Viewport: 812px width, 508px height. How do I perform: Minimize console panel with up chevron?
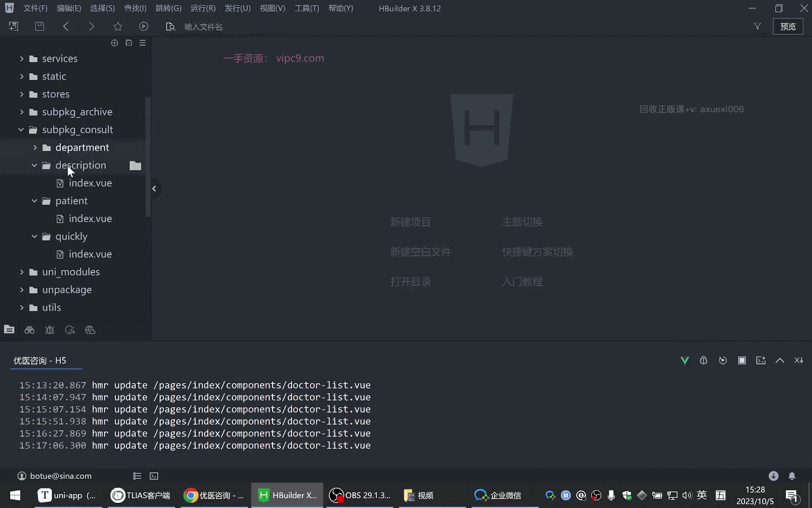pos(780,360)
